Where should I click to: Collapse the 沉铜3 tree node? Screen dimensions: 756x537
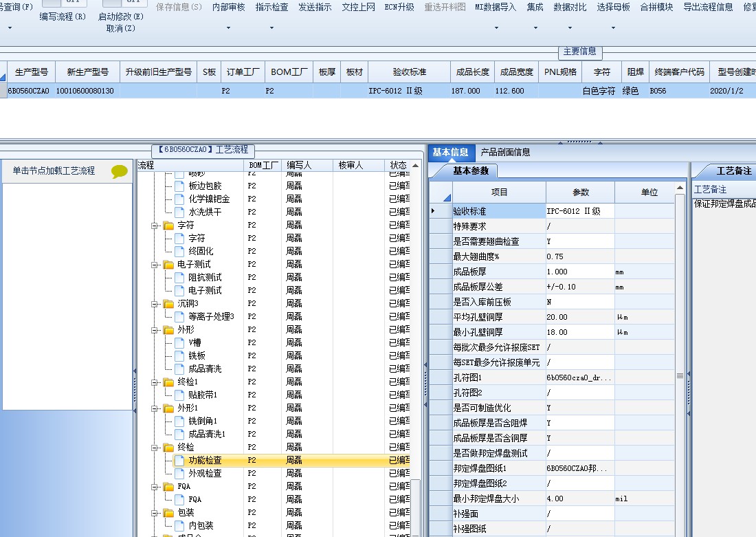coord(155,303)
